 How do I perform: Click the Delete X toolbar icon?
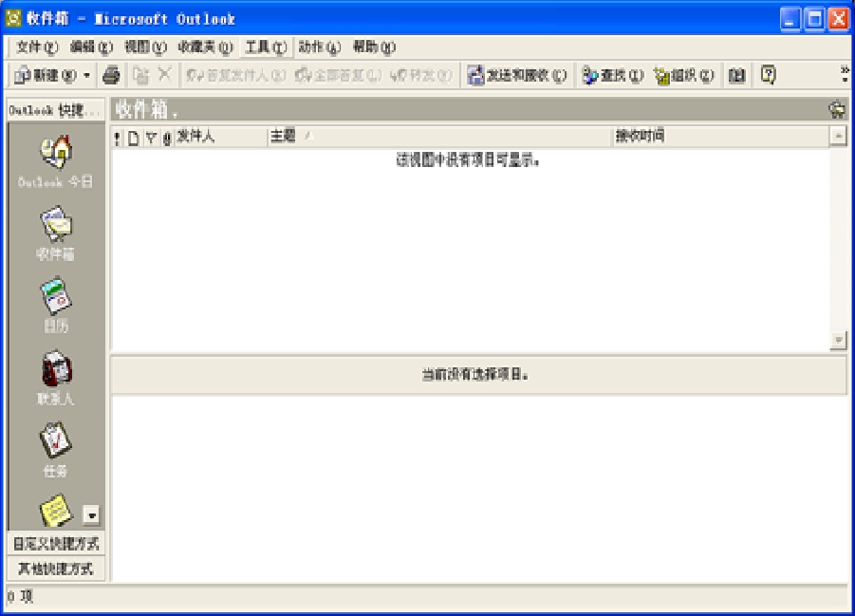[x=164, y=74]
